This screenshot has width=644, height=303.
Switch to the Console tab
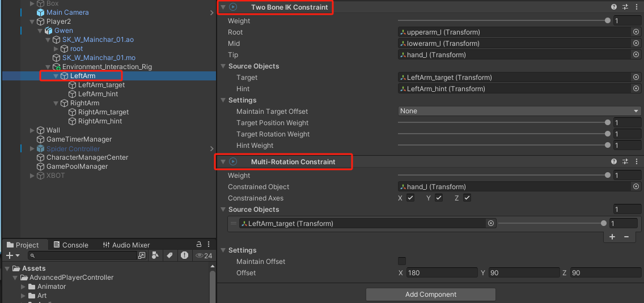(70, 245)
